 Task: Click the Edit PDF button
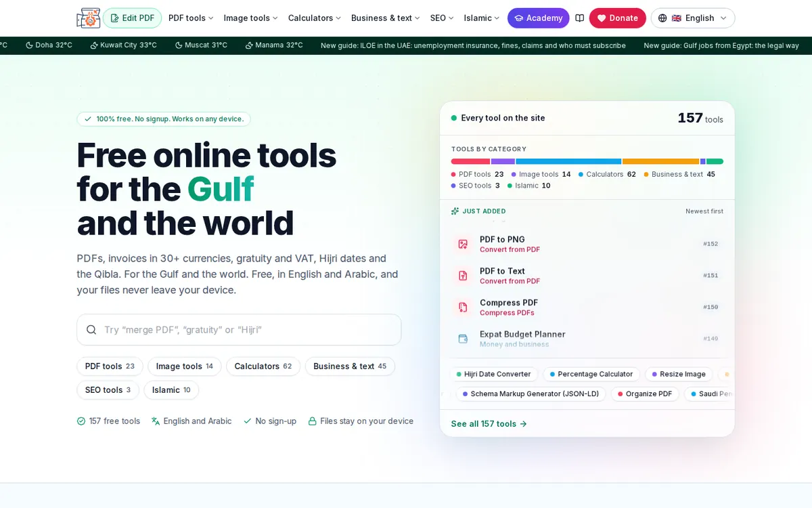point(132,18)
